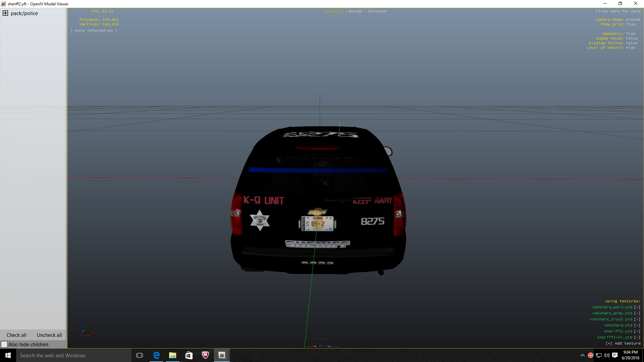Image resolution: width=644 pixels, height=362 pixels.
Task: Switch to the Skeleton tab
Action: (377, 11)
